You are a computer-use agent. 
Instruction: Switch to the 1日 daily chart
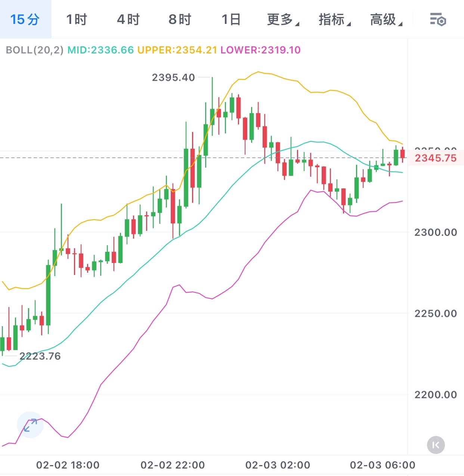click(x=231, y=19)
